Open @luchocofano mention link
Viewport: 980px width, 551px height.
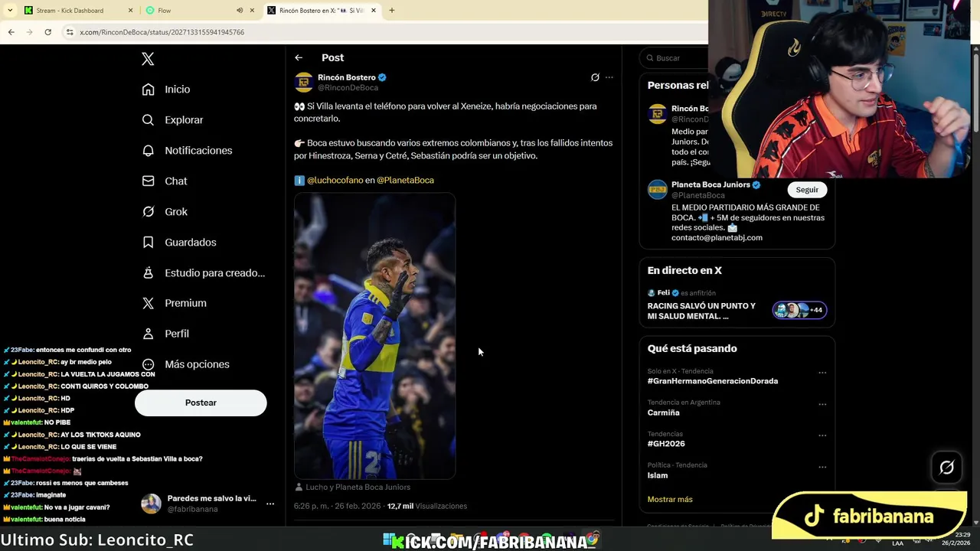click(x=335, y=181)
